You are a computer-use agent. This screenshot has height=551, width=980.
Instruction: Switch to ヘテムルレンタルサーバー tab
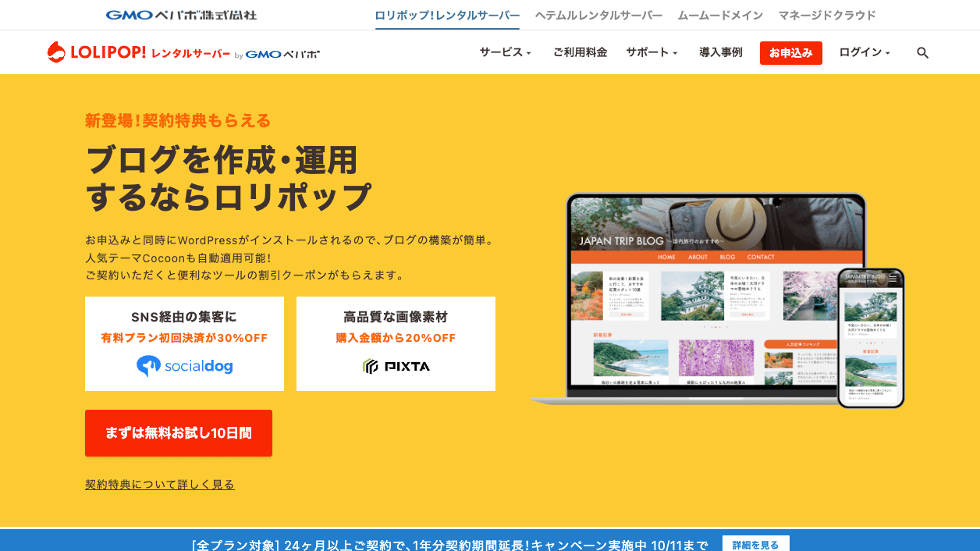tap(598, 15)
